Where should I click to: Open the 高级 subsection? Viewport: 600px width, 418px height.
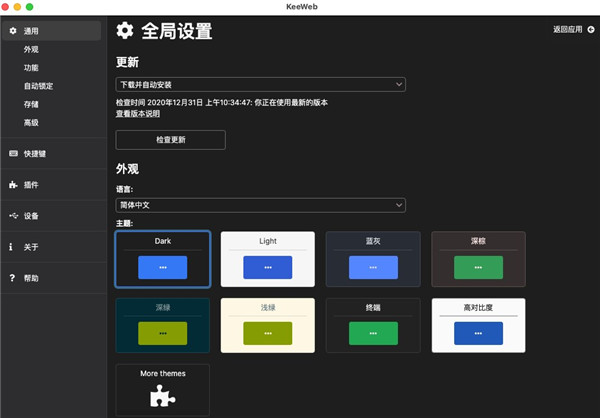click(x=31, y=122)
